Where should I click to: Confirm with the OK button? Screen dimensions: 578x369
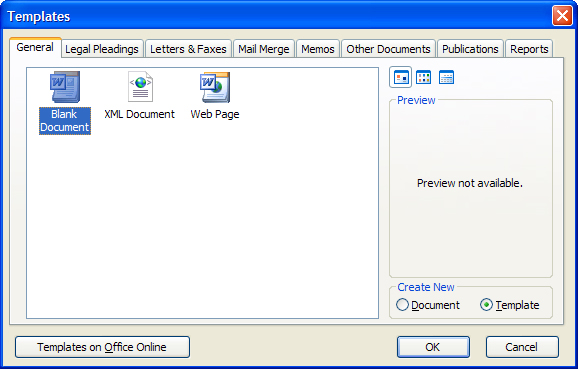click(x=433, y=347)
